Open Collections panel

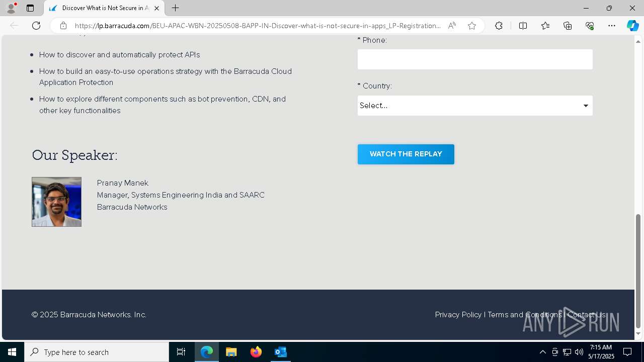coord(568,26)
